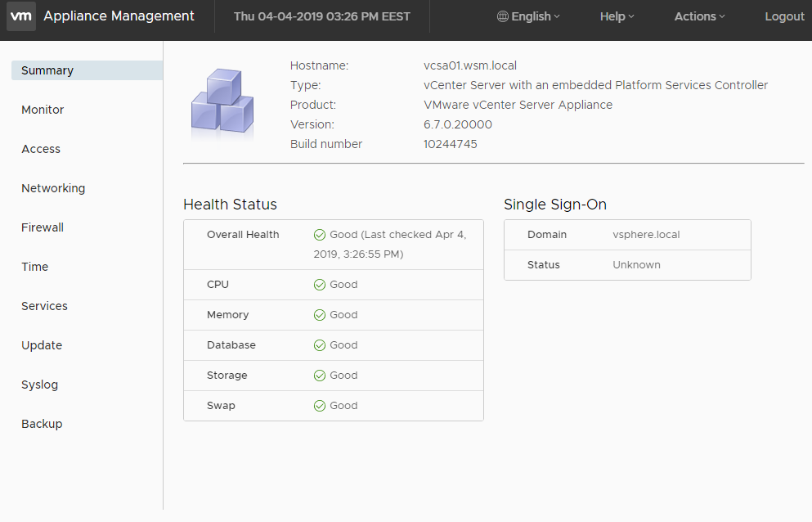Viewport: 812px width, 522px height.
Task: Navigate to Networking settings
Action: tap(53, 189)
